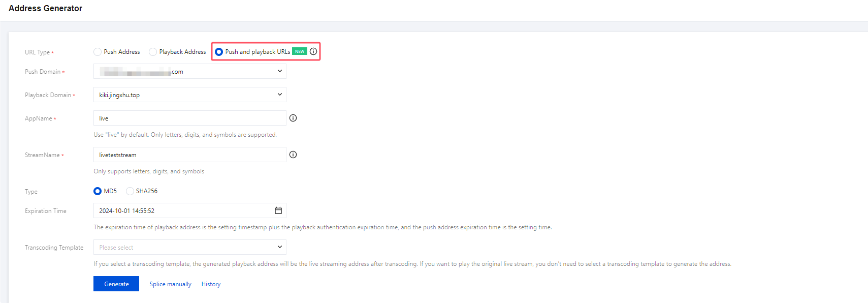The height and width of the screenshot is (303, 868).
Task: Focus the StreamName input field
Action: pos(189,155)
